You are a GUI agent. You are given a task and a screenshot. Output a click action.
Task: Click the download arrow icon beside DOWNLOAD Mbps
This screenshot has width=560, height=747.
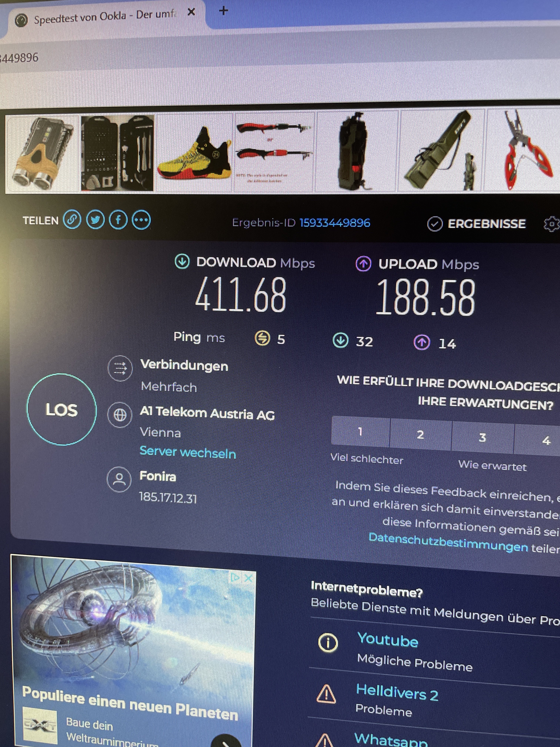point(182,262)
